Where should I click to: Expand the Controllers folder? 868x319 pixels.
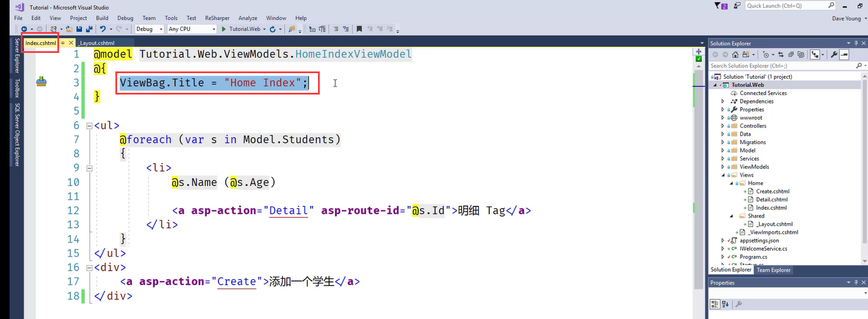723,126
